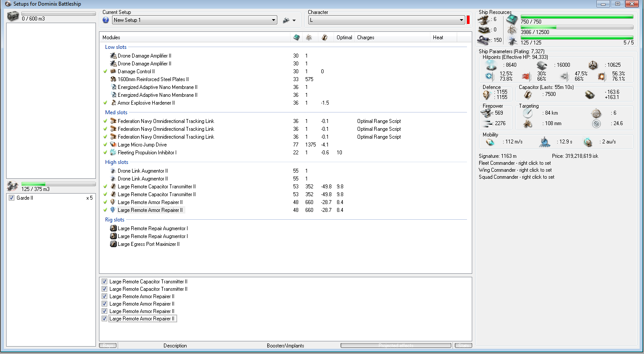
Task: Click the powergrid icon beside 3986 / 12500
Action: click(x=512, y=31)
